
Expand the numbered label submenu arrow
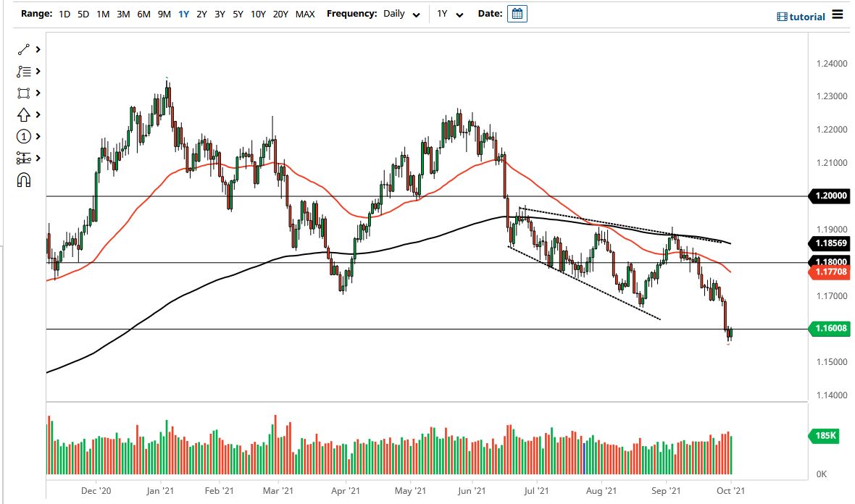(38, 136)
